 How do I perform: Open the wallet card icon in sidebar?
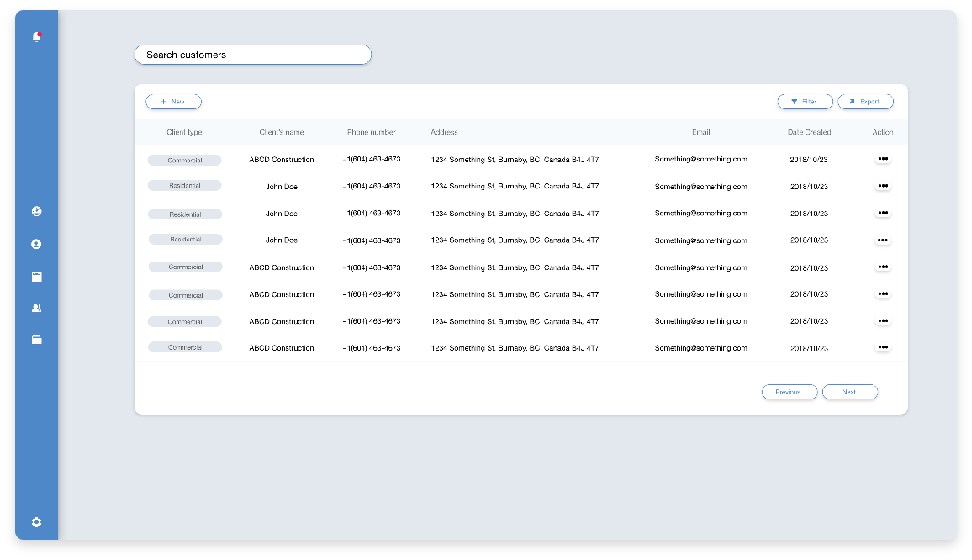(x=36, y=340)
